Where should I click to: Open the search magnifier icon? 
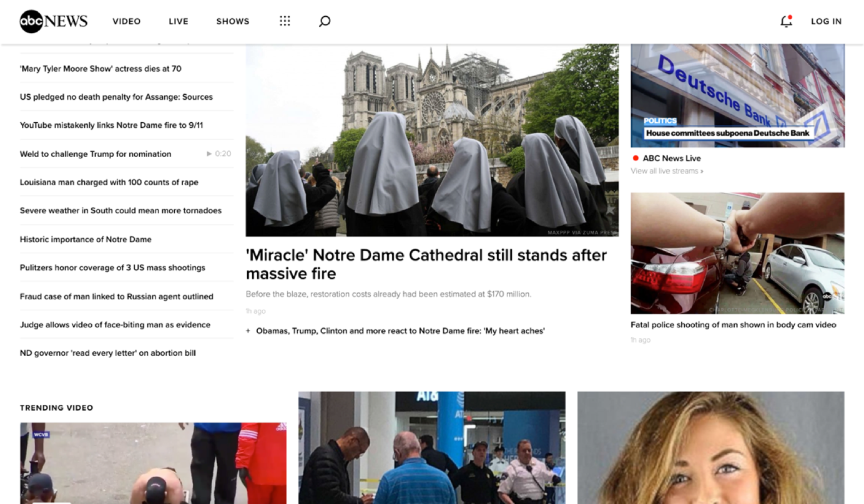pyautogui.click(x=325, y=21)
